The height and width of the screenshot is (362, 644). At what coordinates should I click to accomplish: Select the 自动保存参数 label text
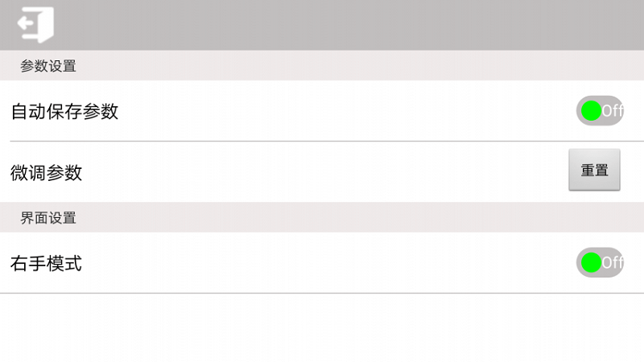coord(64,112)
